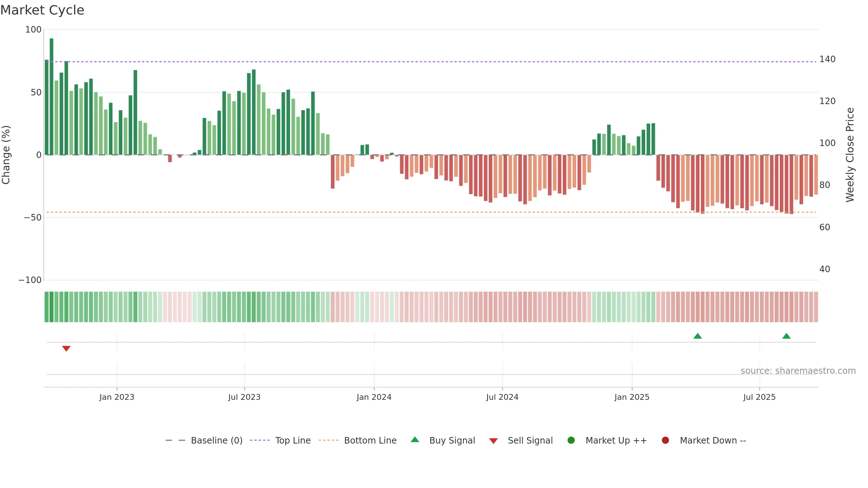
Task: Click the 140 label on the right axis
Action: (x=827, y=59)
